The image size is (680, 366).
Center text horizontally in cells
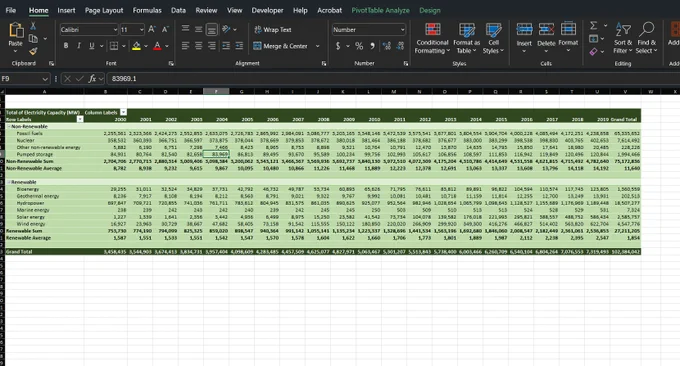(198, 46)
